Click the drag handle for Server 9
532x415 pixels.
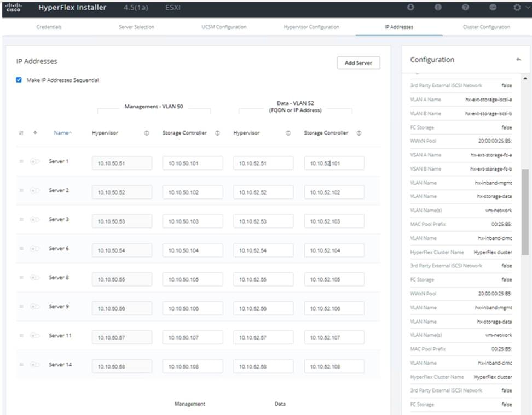click(x=21, y=307)
